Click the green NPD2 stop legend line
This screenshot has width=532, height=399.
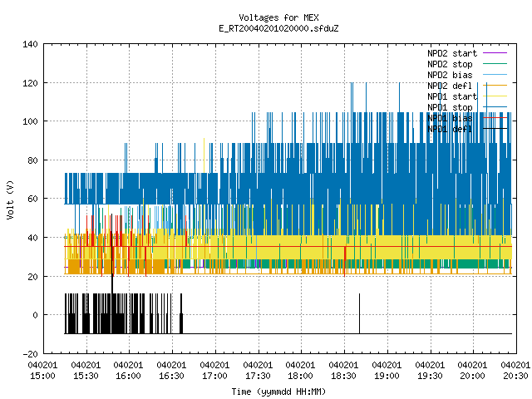(x=495, y=64)
